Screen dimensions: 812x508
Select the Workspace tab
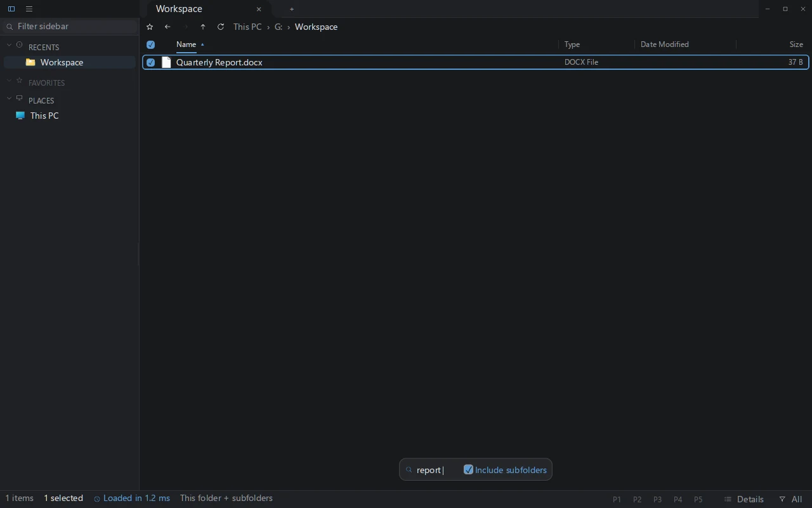[x=209, y=9]
